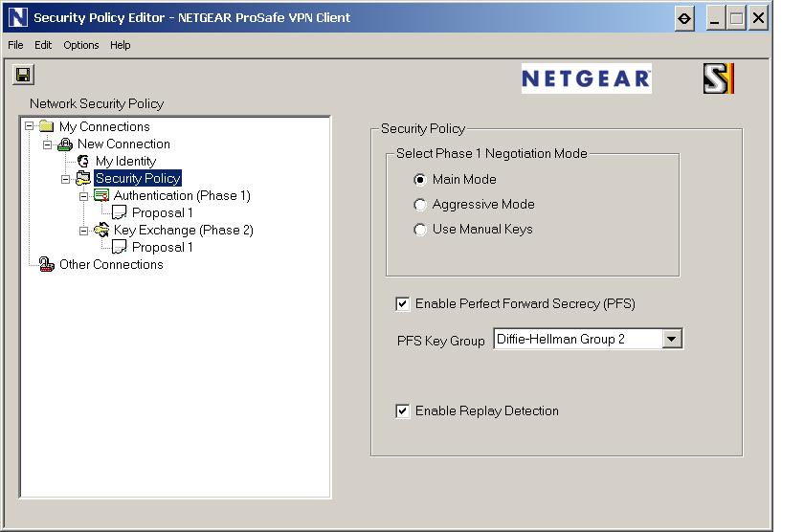Click the NETGEAR logo banner
The width and height of the screenshot is (804, 532).
(586, 78)
